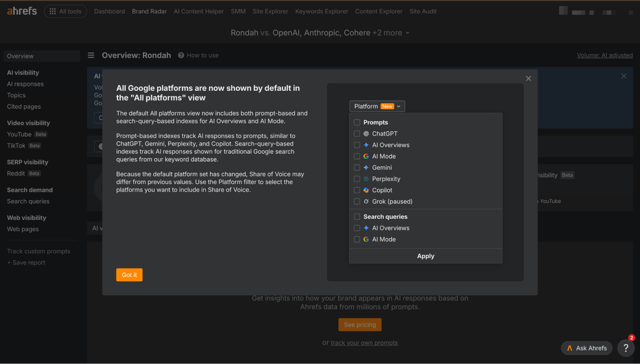Enable the Perplexity checkbox

click(x=357, y=179)
